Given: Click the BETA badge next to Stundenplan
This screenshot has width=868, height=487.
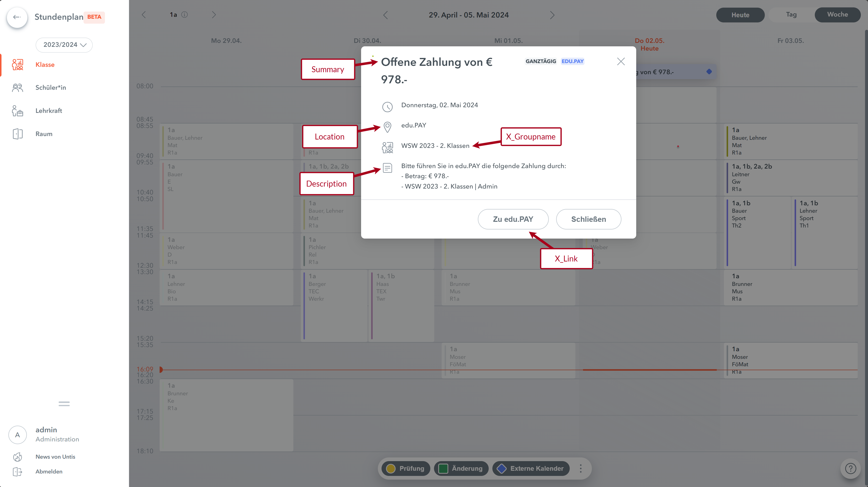Looking at the screenshot, I should coord(94,17).
